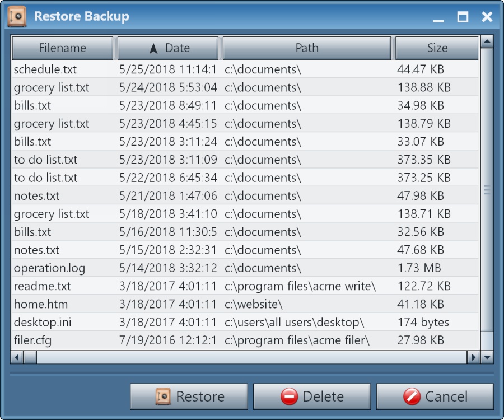Select grocery list.txt dated 5/24/2018

click(245, 87)
